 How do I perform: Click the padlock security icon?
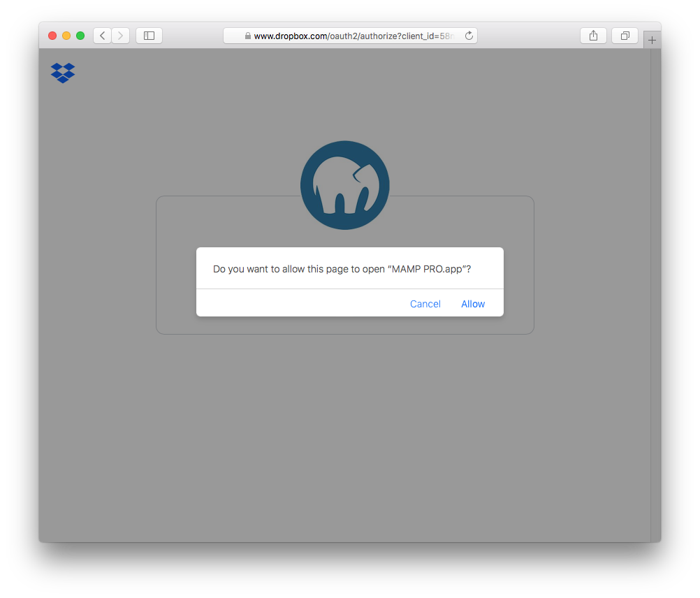(x=248, y=35)
